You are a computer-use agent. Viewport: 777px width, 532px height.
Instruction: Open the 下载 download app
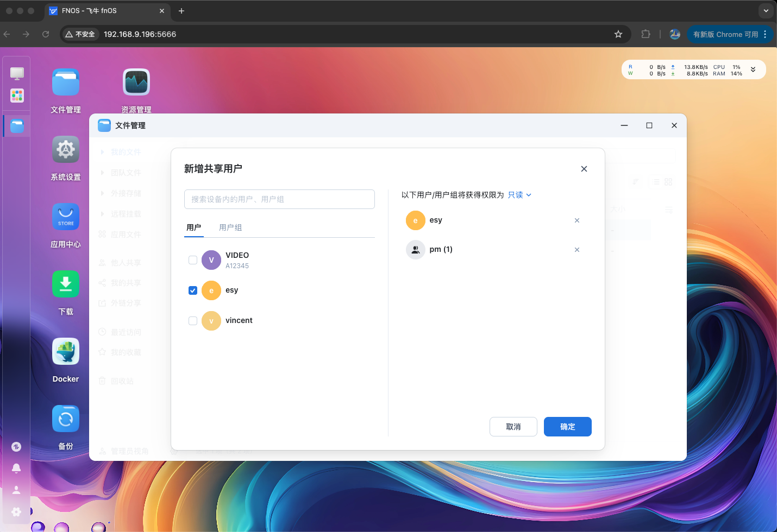[66, 284]
